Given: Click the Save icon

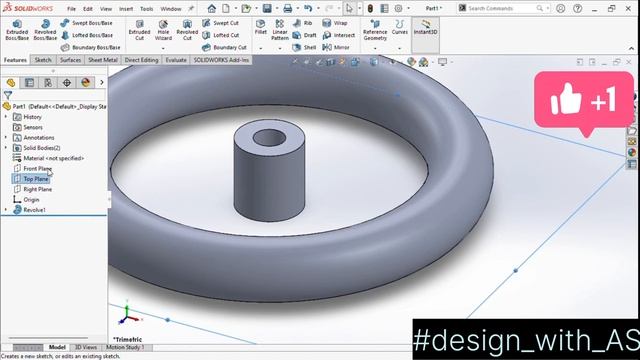Looking at the screenshot, I should (x=267, y=8).
